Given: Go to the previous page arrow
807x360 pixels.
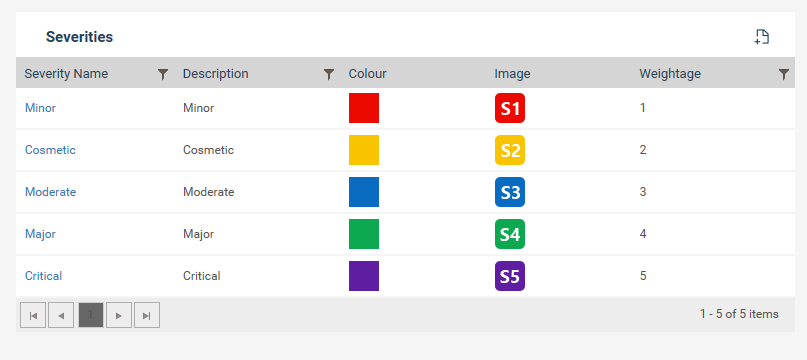Looking at the screenshot, I should coord(61,315).
